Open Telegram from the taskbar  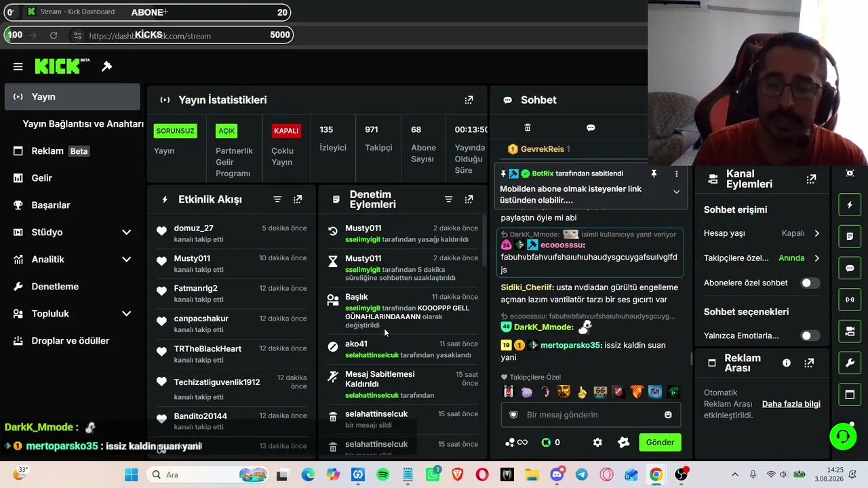(x=582, y=474)
